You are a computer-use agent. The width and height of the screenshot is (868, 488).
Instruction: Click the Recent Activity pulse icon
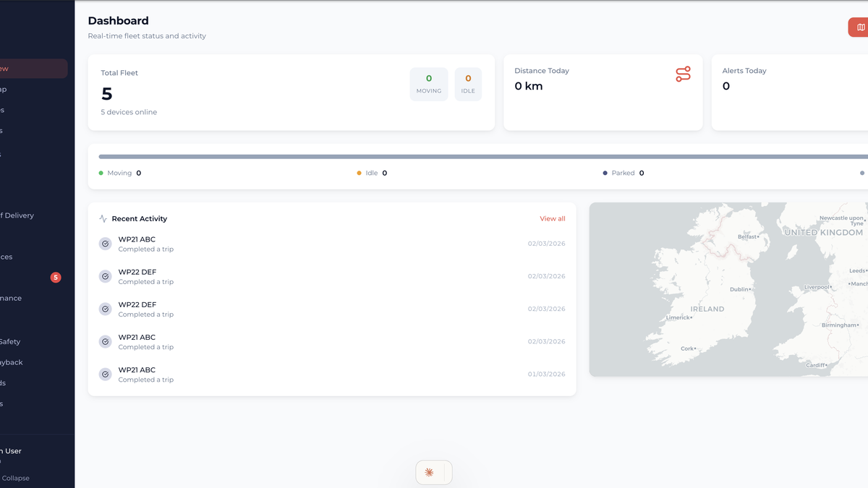coord(103,218)
